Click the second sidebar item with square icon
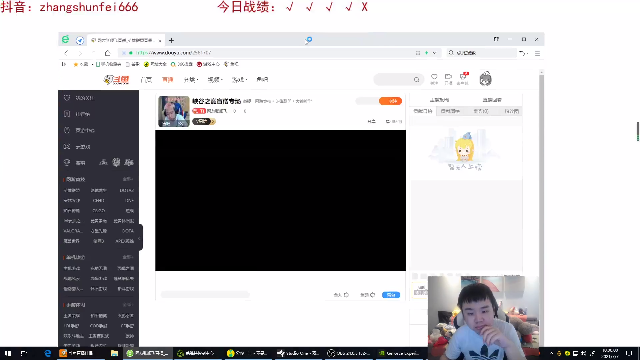 pyautogui.click(x=78, y=114)
